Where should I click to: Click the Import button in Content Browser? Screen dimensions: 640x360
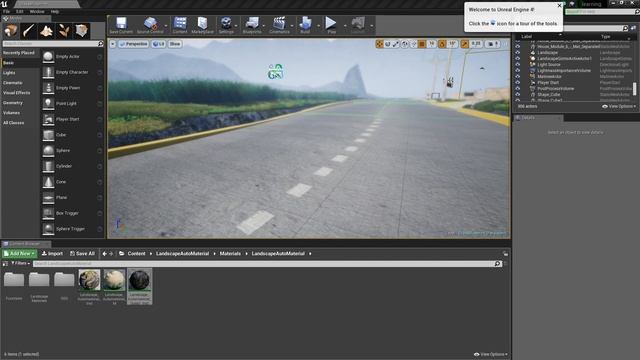tap(52, 253)
